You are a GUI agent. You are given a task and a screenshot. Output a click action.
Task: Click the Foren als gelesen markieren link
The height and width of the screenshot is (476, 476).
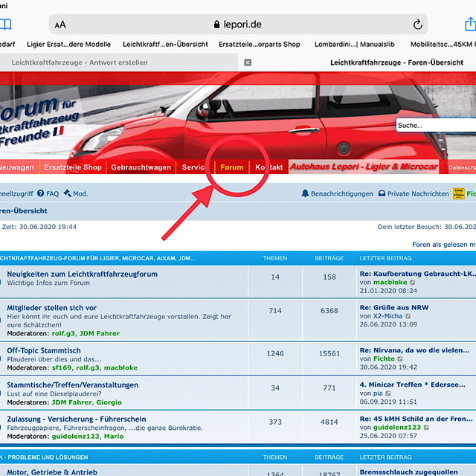pos(443,244)
